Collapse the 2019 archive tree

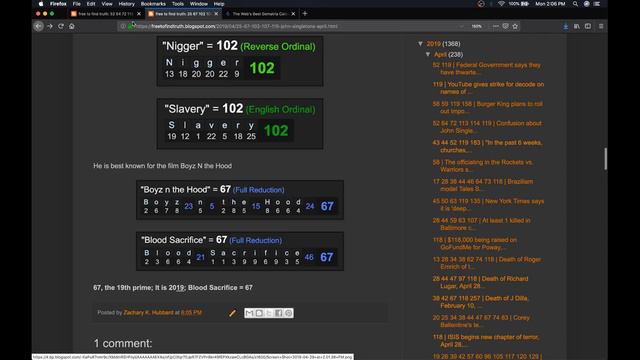(x=420, y=44)
